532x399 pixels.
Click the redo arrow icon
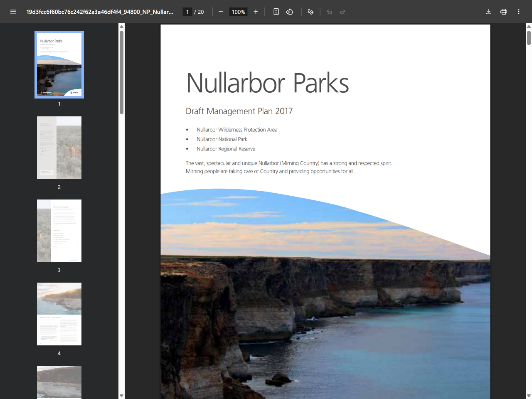[x=342, y=12]
